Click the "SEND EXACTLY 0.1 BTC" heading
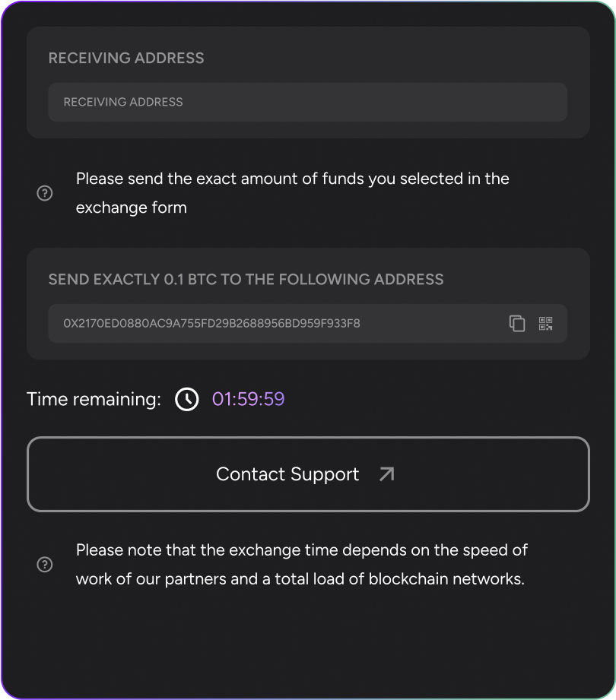This screenshot has height=700, width=616. tap(246, 279)
